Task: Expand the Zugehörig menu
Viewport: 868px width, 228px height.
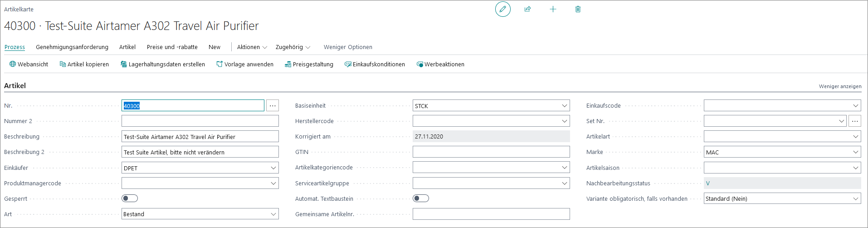Action: (x=293, y=47)
